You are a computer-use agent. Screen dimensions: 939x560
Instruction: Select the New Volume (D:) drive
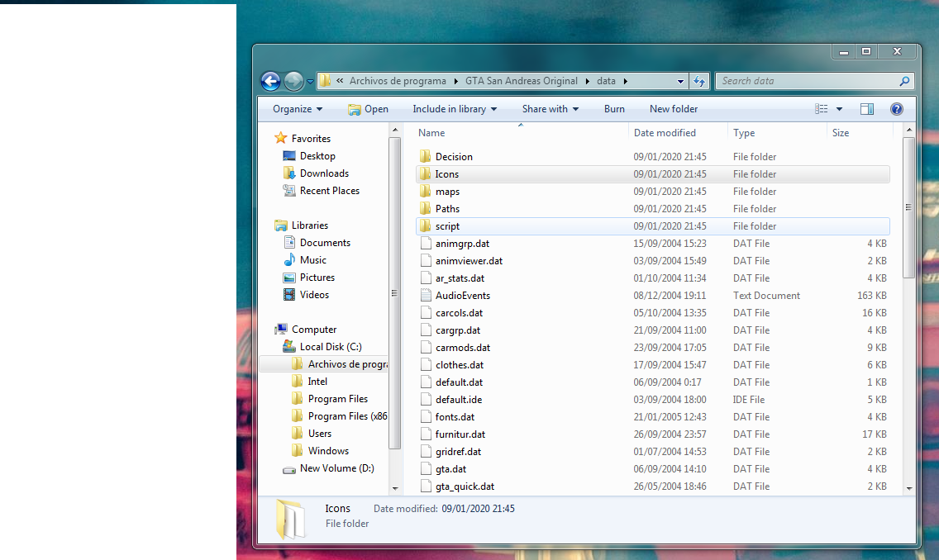point(336,467)
